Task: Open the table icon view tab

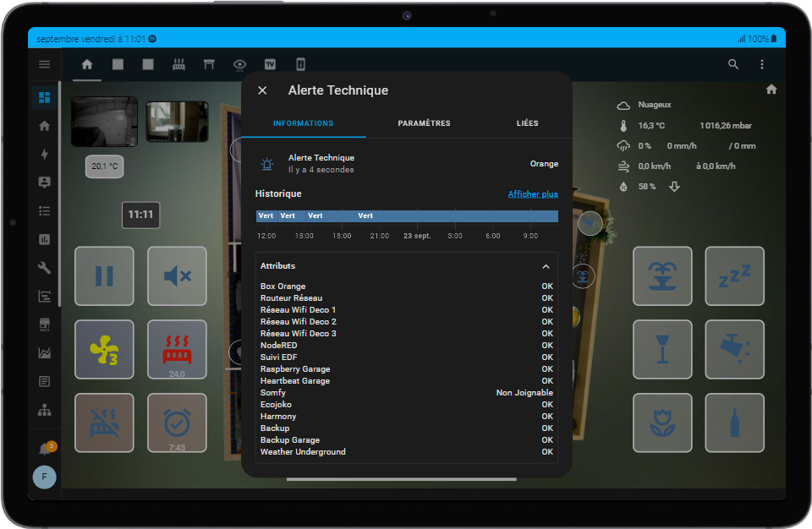Action: point(209,64)
